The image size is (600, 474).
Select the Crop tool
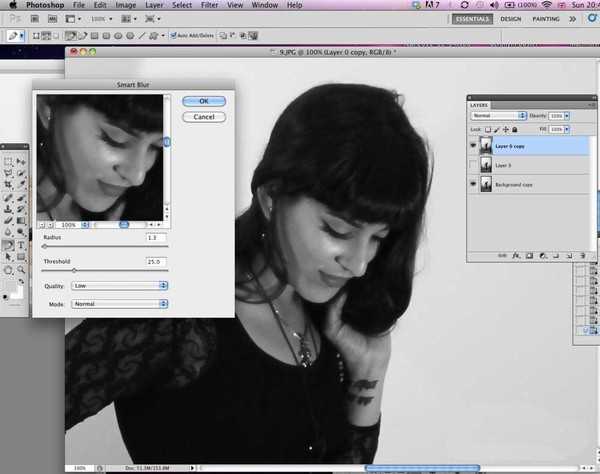click(x=8, y=185)
